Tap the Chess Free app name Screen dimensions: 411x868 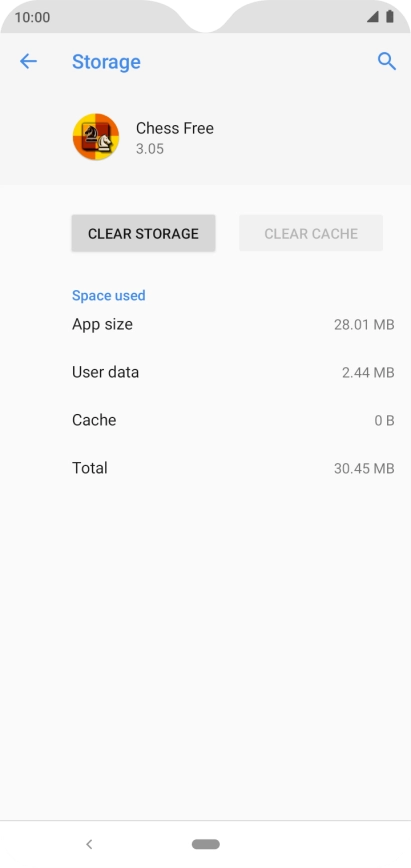(x=175, y=128)
